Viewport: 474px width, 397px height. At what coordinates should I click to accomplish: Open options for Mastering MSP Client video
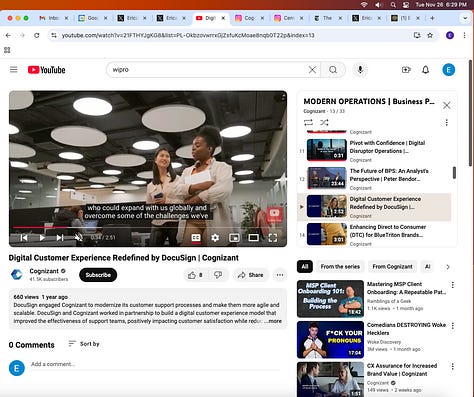[453, 285]
